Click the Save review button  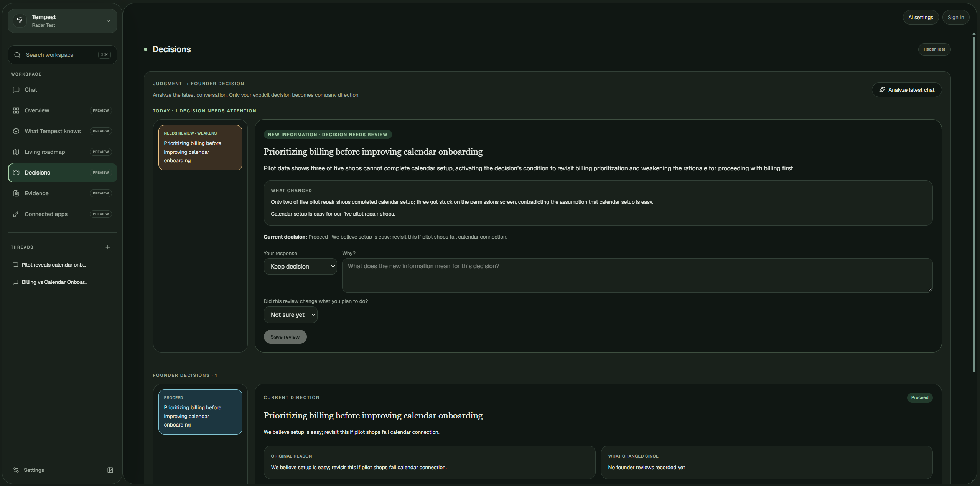click(285, 337)
